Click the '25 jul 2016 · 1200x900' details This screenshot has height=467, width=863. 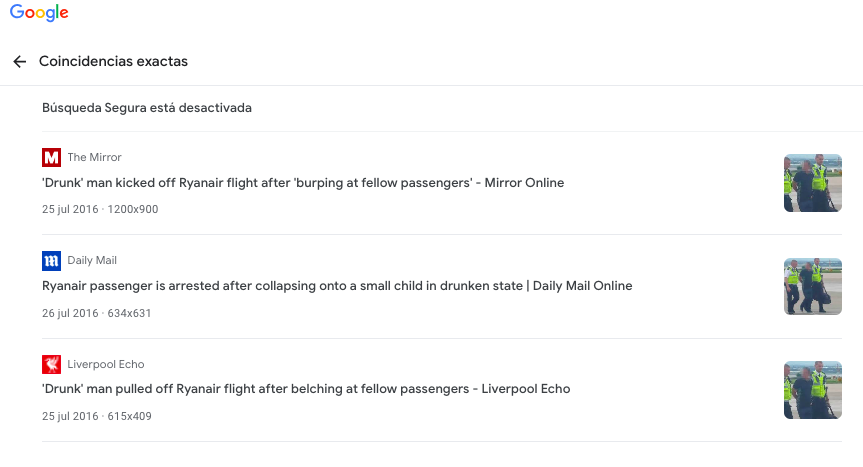(100, 209)
